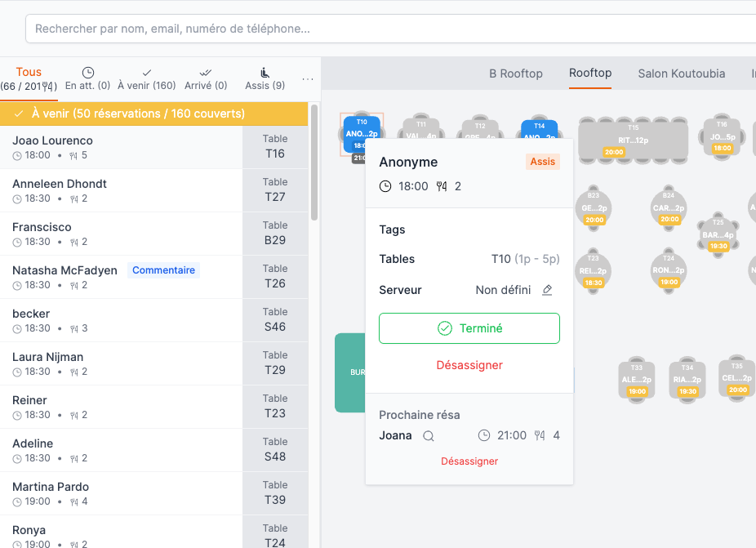Viewport: 756px width, 548px height.
Task: Click the magnifier icon beside Joana
Action: pyautogui.click(x=428, y=436)
